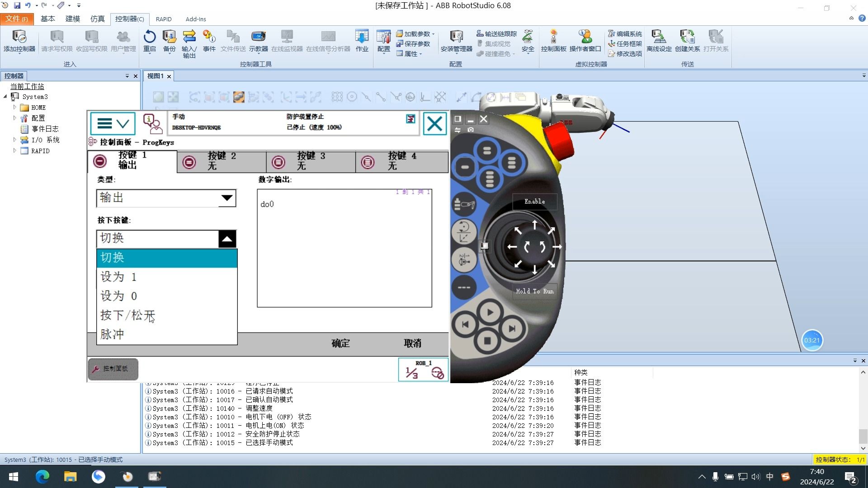Viewport: 868px width, 488px height.
Task: Select the highlighted 切换 option
Action: pos(167,258)
